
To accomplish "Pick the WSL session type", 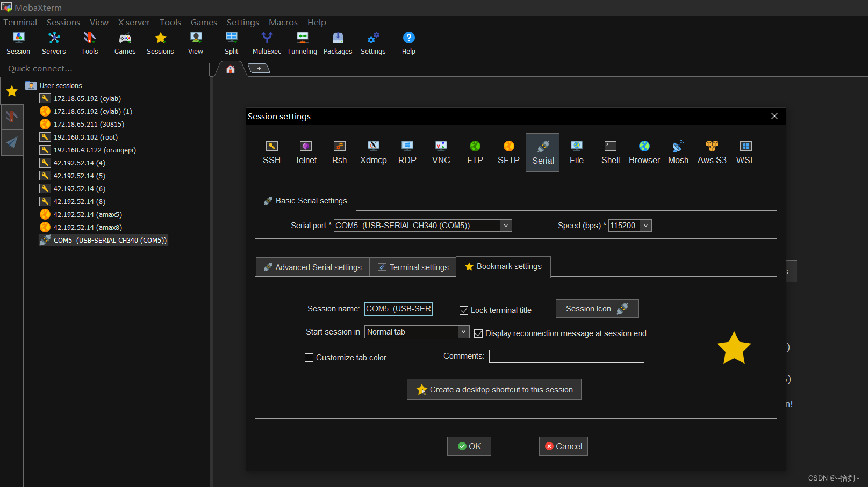I will [745, 152].
